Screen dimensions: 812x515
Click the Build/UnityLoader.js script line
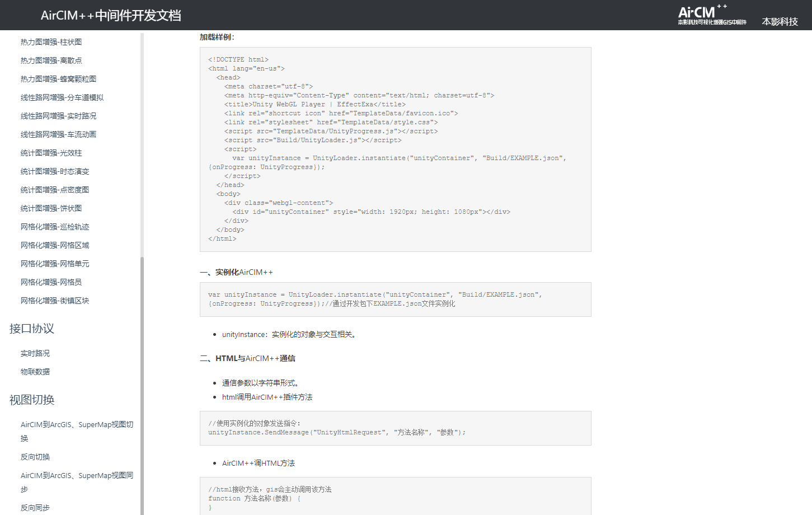[313, 140]
